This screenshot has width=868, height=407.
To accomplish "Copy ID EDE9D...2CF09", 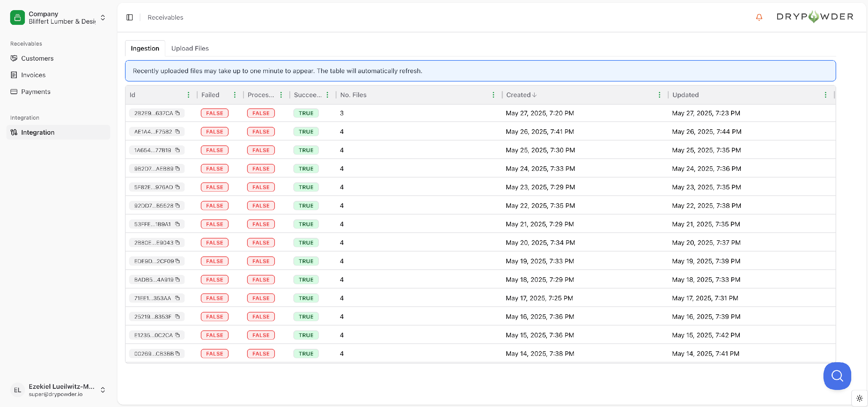I will [x=178, y=261].
